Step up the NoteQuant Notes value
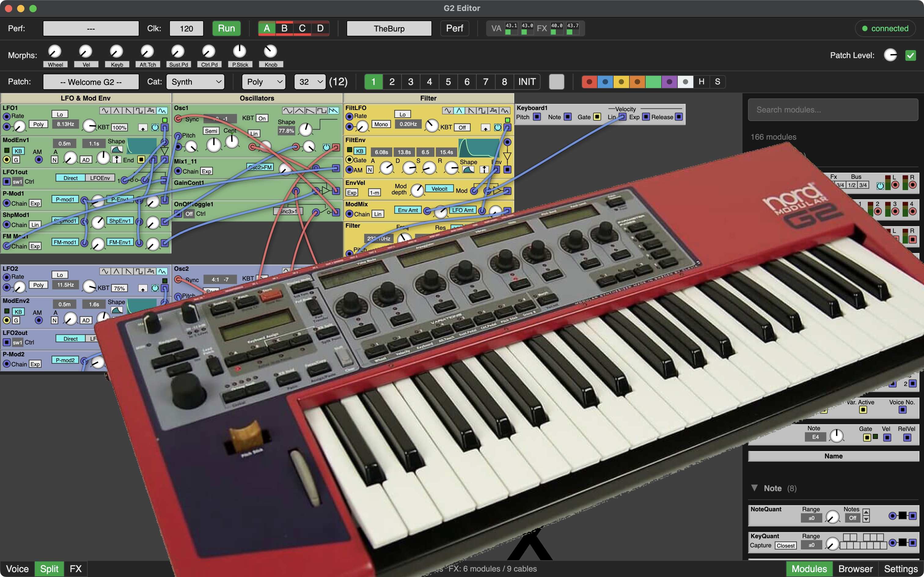 [866, 512]
